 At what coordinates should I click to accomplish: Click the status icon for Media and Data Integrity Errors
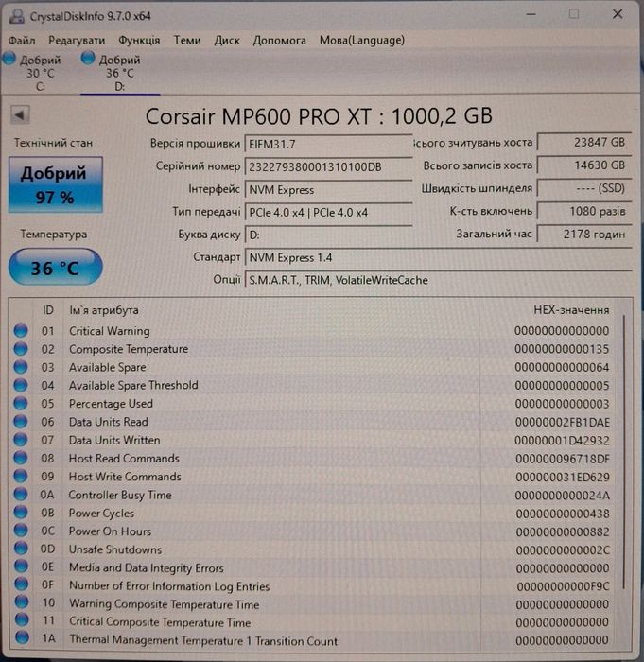(21, 566)
